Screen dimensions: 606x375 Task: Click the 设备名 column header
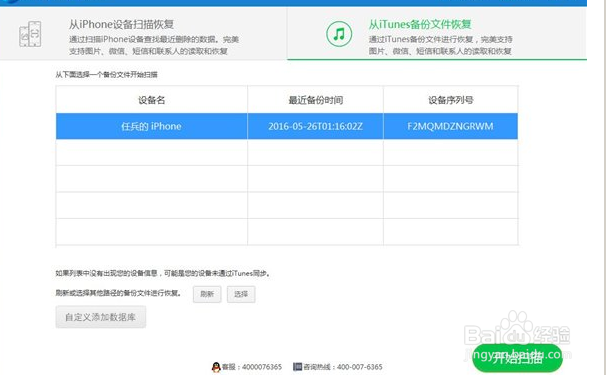pyautogui.click(x=152, y=100)
